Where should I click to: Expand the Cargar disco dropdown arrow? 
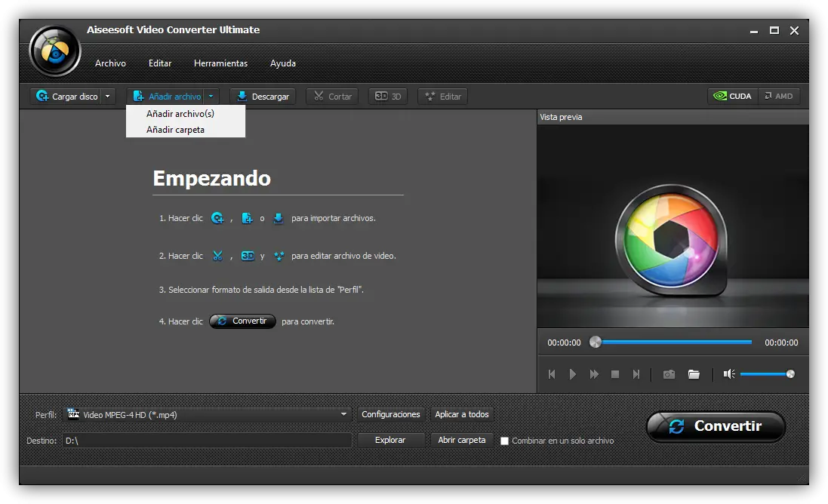point(108,97)
